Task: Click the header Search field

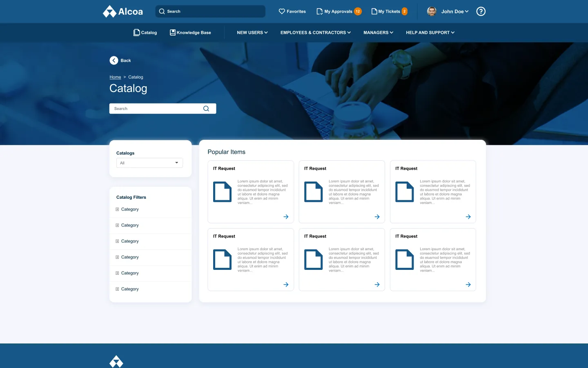Action: pos(210,11)
